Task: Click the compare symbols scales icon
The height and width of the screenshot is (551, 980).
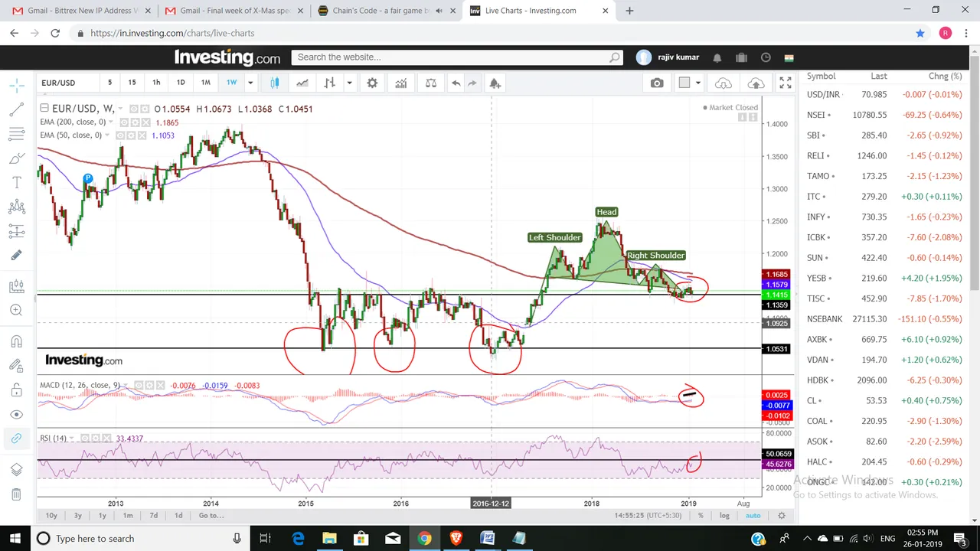Action: click(x=431, y=83)
